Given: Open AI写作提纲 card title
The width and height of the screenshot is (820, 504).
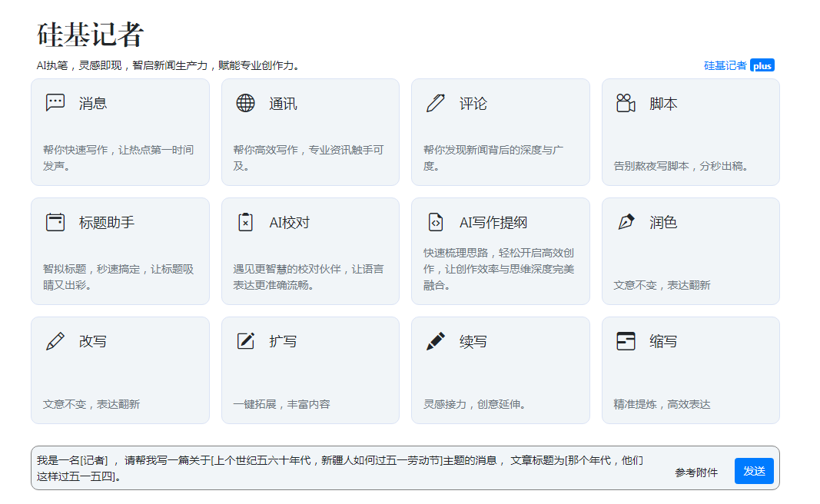Looking at the screenshot, I should 493,223.
